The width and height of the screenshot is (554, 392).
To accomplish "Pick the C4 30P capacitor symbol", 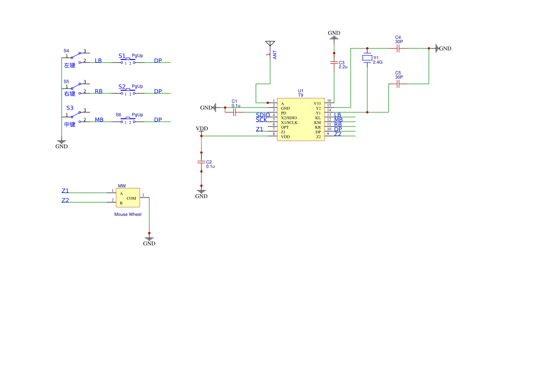I will [398, 48].
